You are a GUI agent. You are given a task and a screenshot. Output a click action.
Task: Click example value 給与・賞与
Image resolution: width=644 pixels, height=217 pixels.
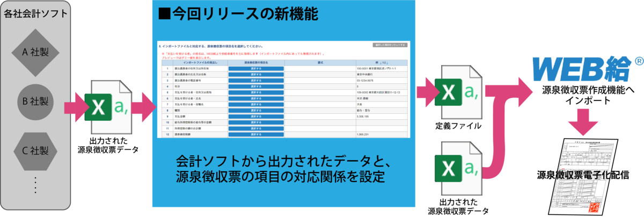(x=363, y=110)
